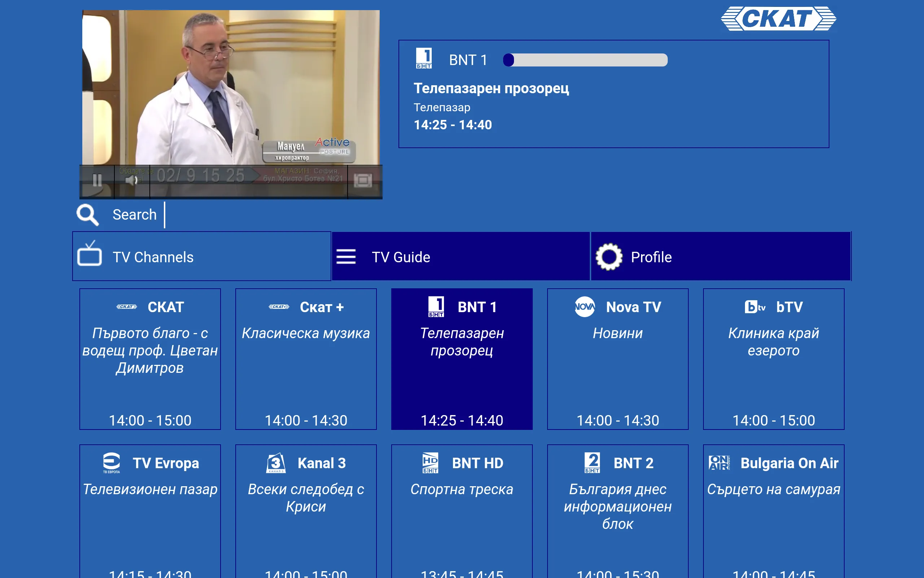The image size is (924, 578).
Task: Click 'Новини' programme on Nova TV
Action: (618, 333)
